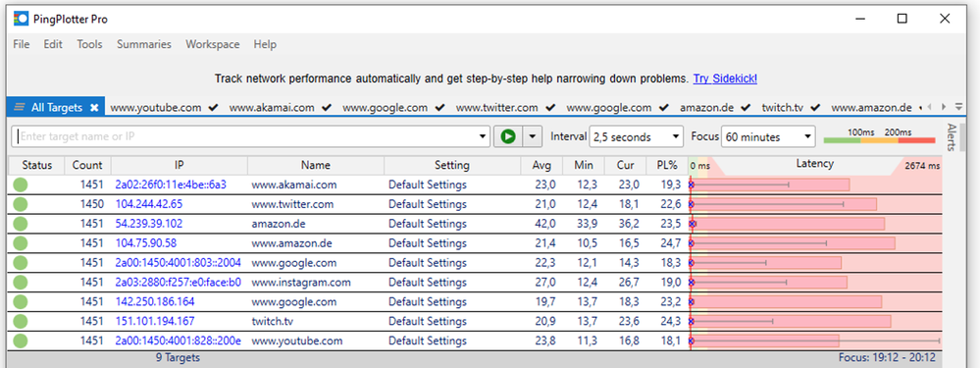Image resolution: width=980 pixels, height=368 pixels.
Task: Click the latency bar for twitch.tv
Action: pos(791,321)
